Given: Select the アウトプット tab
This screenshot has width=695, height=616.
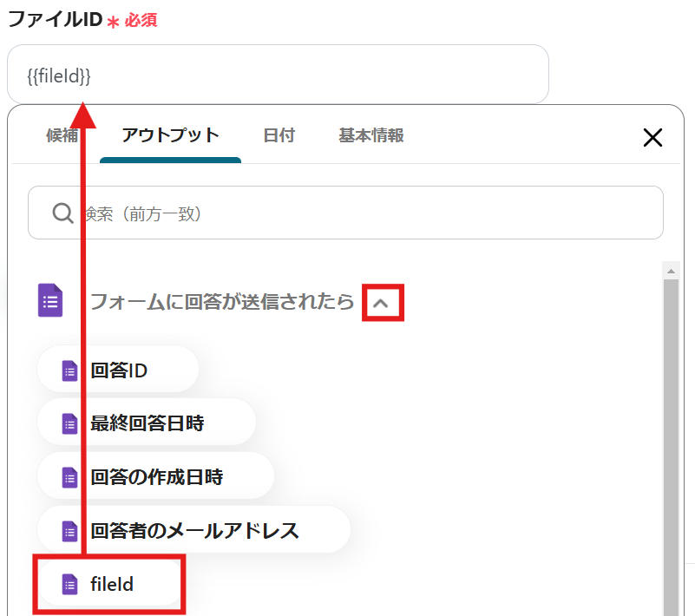Looking at the screenshot, I should click(171, 135).
